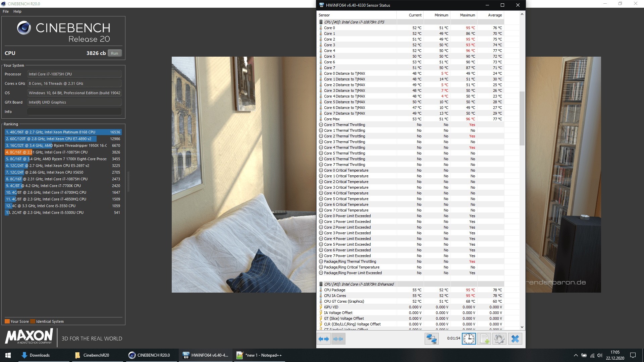Open the File menu in Cinebench
Image resolution: width=644 pixels, height=362 pixels.
[x=6, y=11]
